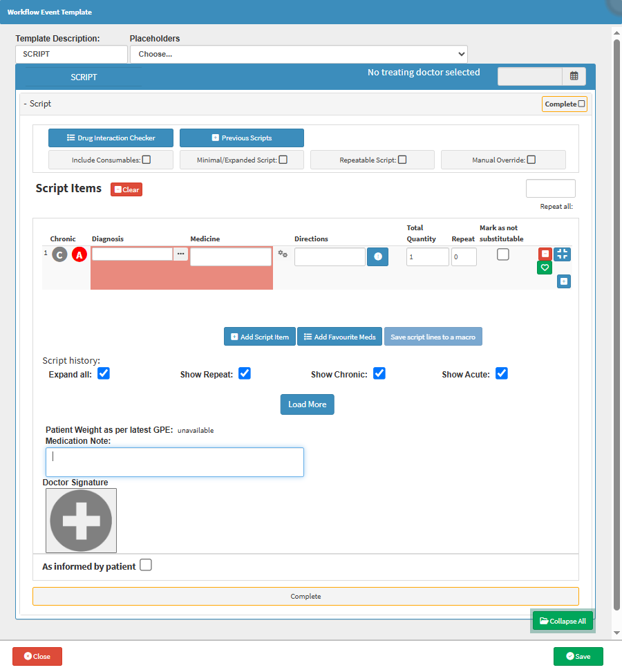The height and width of the screenshot is (672, 622).
Task: Click Collapse All button
Action: point(563,621)
